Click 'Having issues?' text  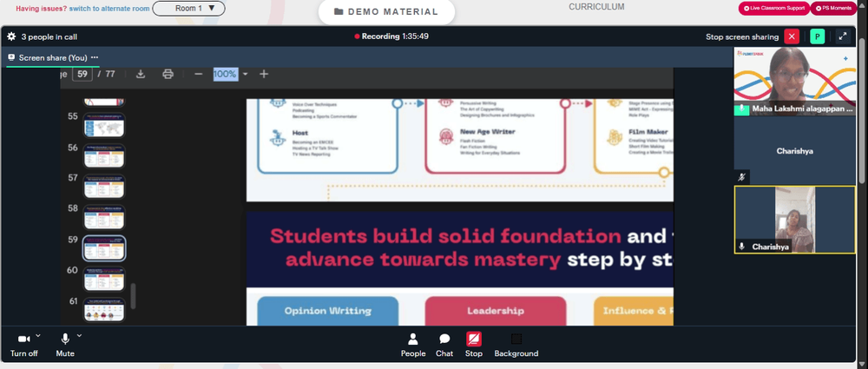click(x=42, y=9)
